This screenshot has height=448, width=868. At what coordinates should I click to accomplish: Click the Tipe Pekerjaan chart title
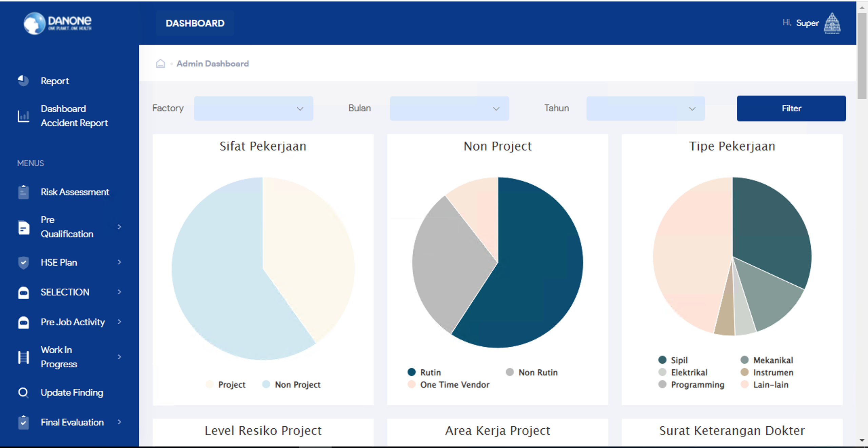(732, 146)
